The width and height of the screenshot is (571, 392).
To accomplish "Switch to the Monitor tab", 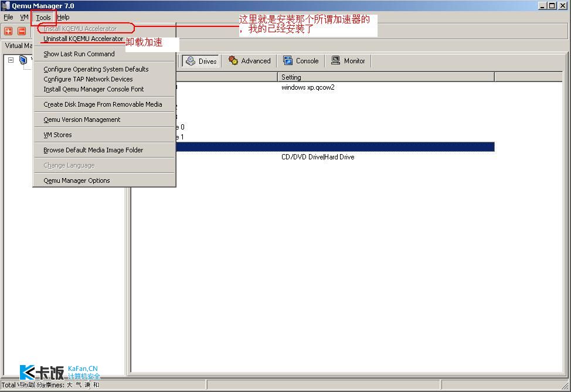I will point(348,61).
